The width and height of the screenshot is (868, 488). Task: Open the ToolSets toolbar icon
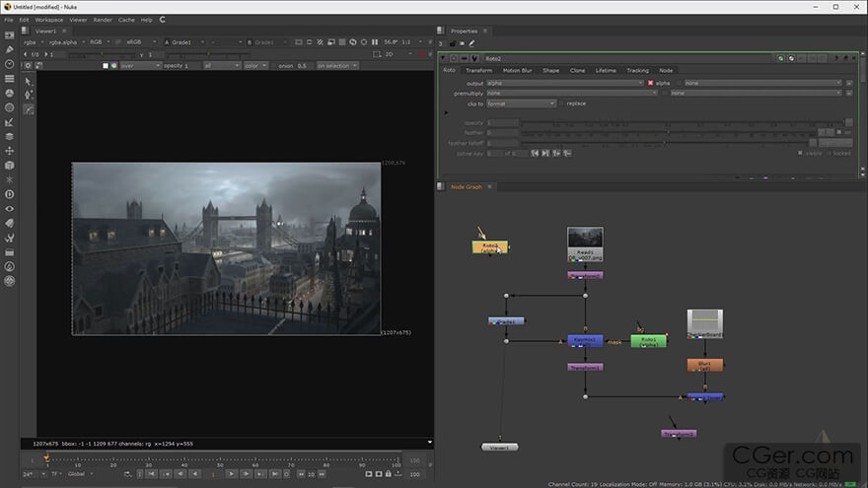[x=10, y=238]
